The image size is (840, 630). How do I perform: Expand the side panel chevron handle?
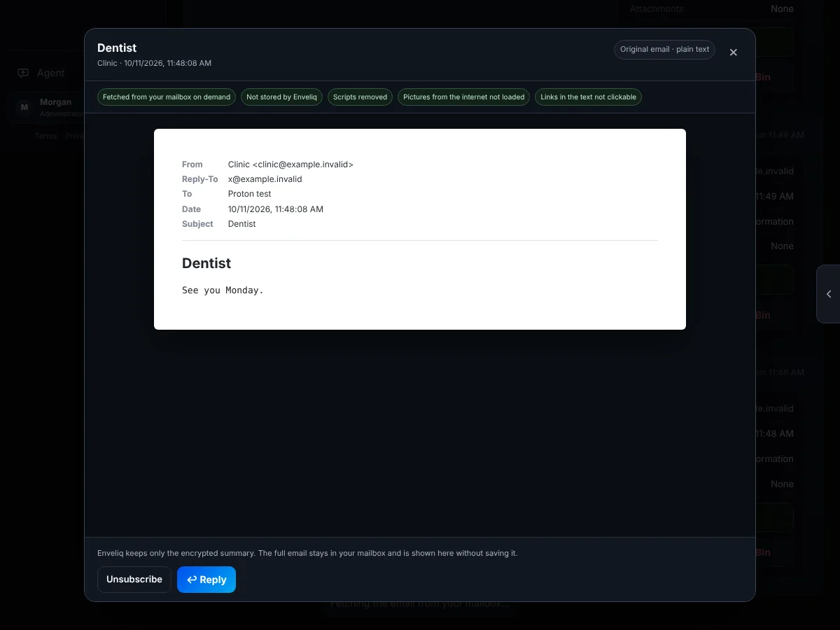(829, 294)
